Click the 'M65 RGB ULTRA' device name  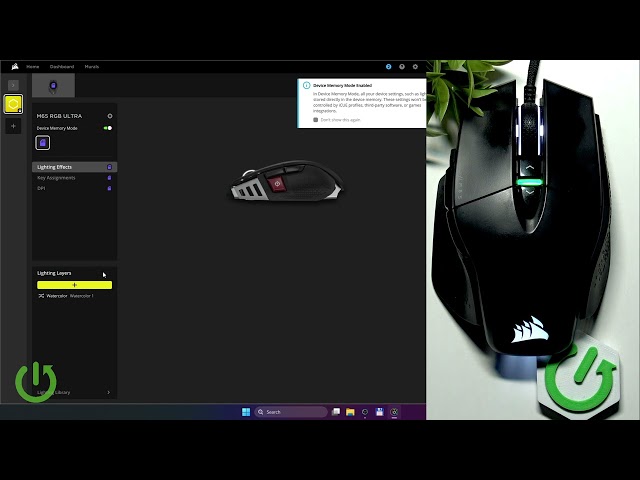coord(59,116)
